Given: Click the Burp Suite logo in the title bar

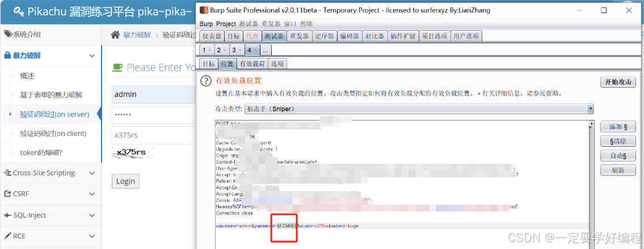Looking at the screenshot, I should 203,10.
